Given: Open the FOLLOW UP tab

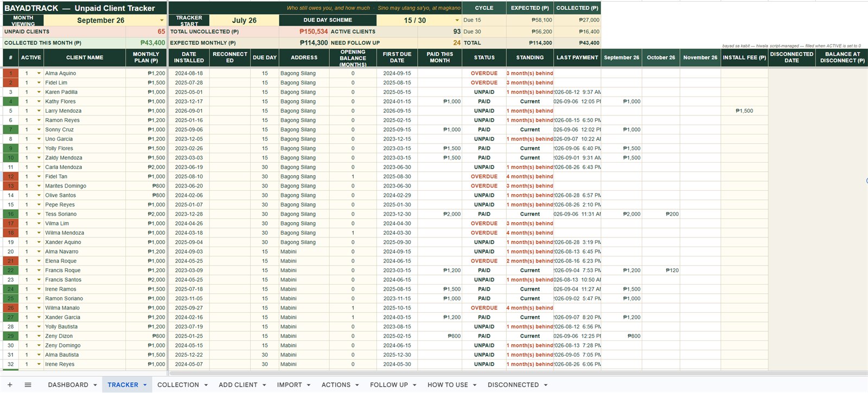Looking at the screenshot, I should (389, 385).
